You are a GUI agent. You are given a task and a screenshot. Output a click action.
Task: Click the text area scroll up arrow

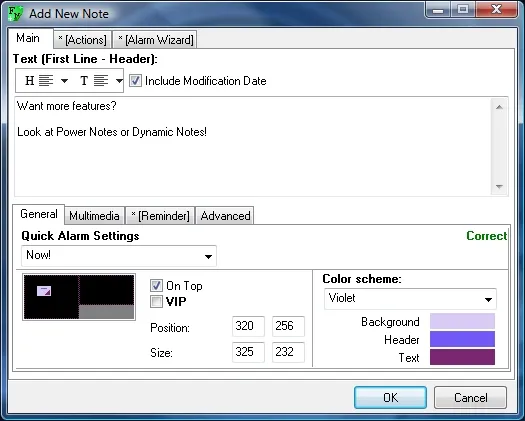(499, 107)
